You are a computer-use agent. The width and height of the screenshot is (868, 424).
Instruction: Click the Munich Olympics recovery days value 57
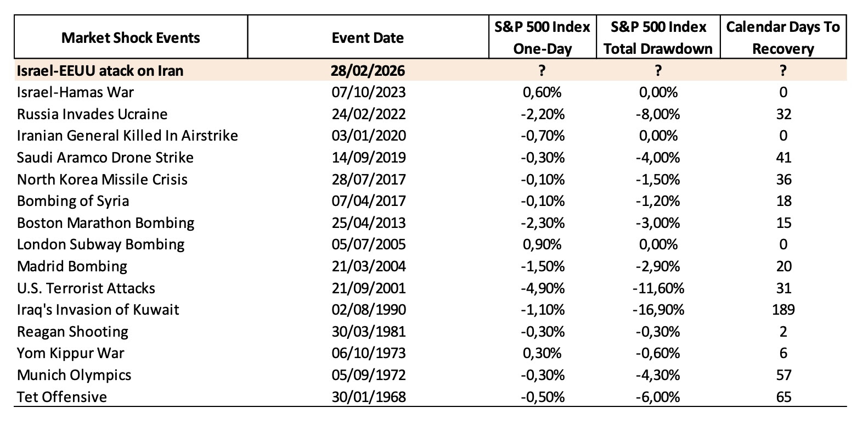pyautogui.click(x=783, y=375)
